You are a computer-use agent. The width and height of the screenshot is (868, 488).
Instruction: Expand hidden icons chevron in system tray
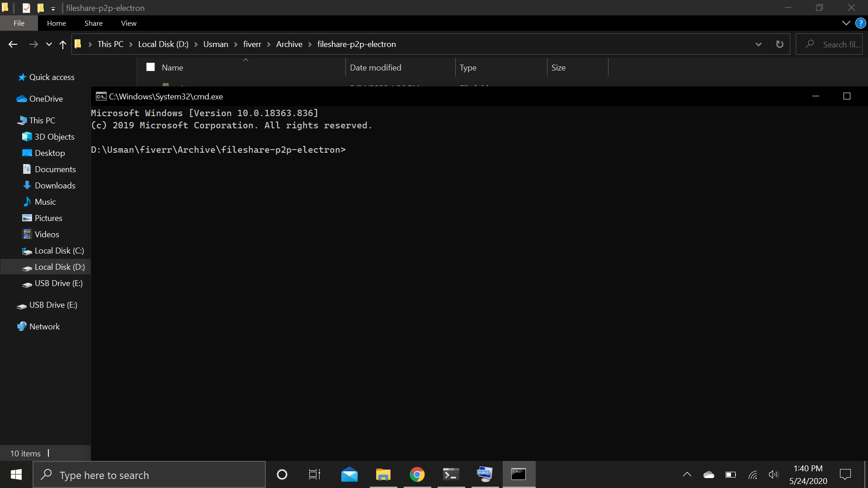click(687, 475)
